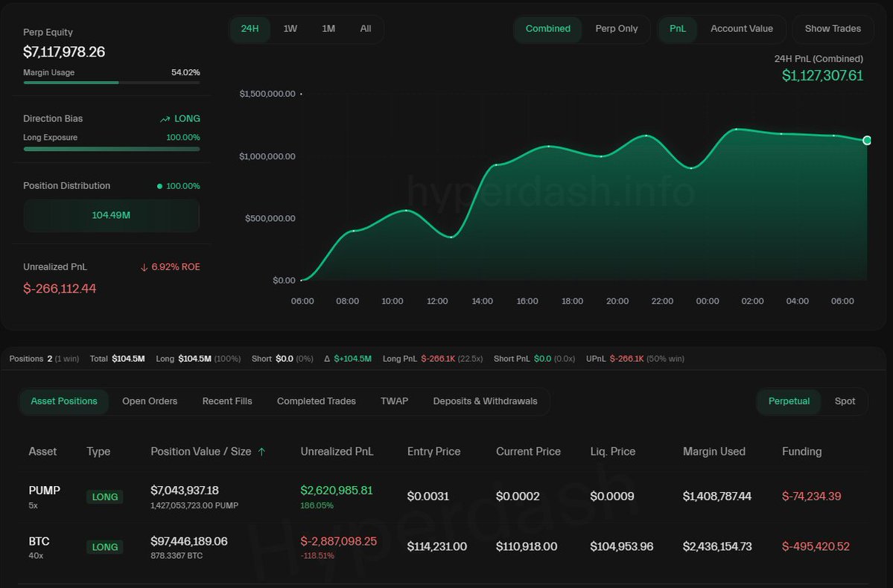The height and width of the screenshot is (588, 893).
Task: Click the delta symbol in the positions summary
Action: (x=327, y=359)
